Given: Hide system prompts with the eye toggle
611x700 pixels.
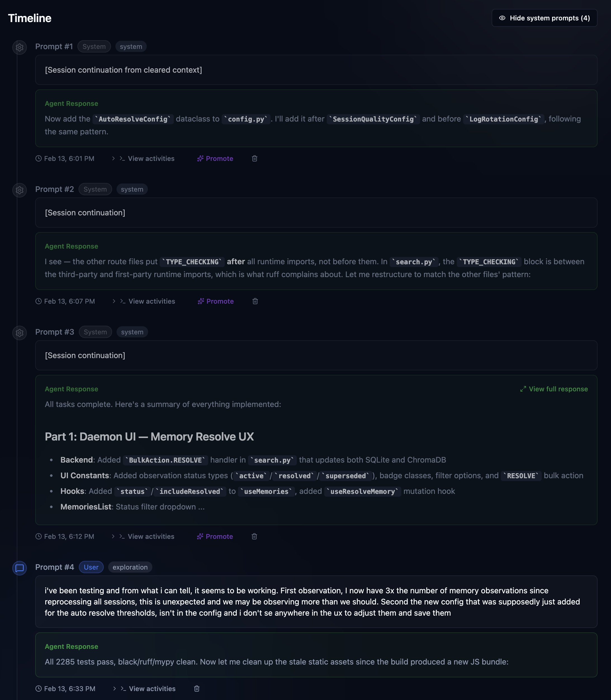Looking at the screenshot, I should (544, 18).
